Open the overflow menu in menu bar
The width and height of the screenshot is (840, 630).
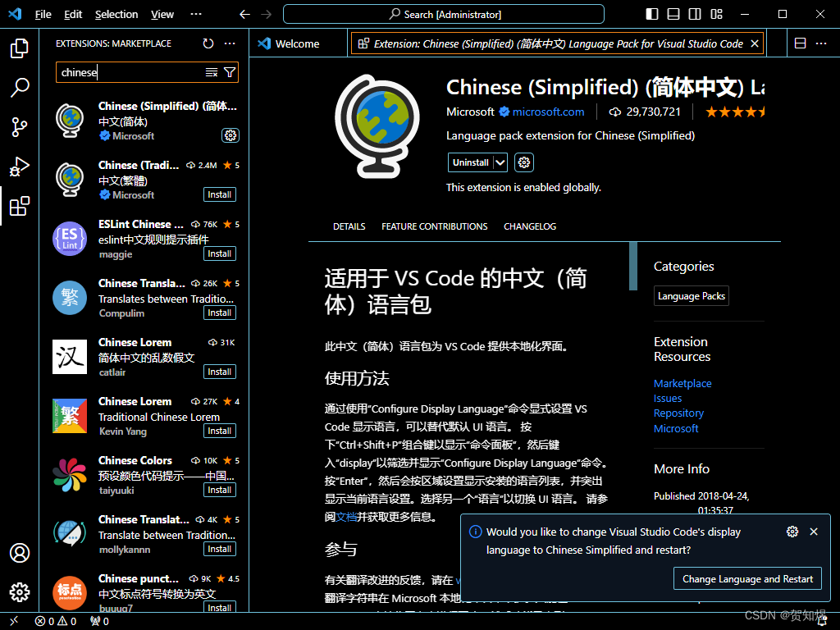pyautogui.click(x=196, y=15)
